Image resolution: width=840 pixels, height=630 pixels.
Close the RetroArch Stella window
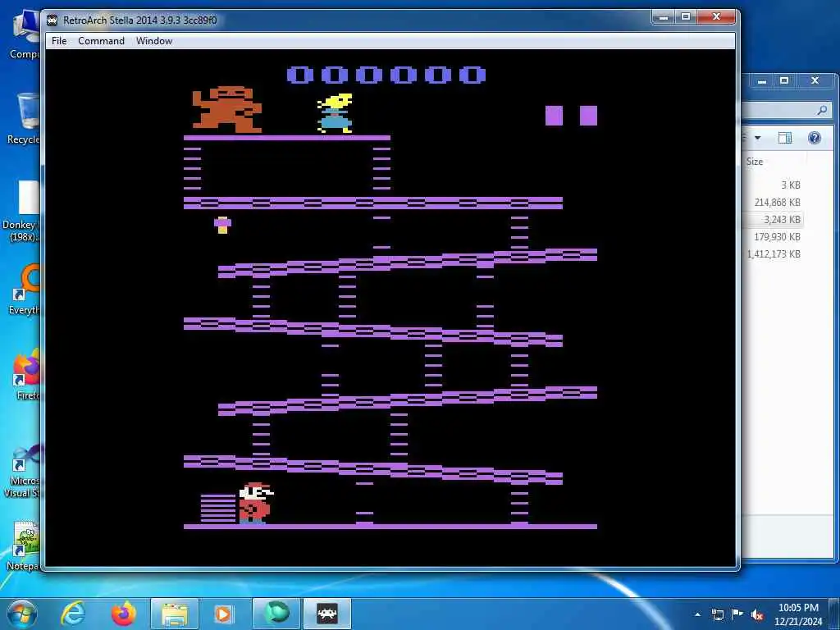point(717,17)
